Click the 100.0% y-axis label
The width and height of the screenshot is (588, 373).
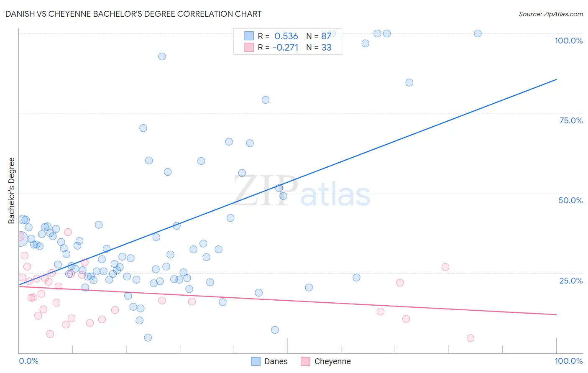pyautogui.click(x=568, y=41)
